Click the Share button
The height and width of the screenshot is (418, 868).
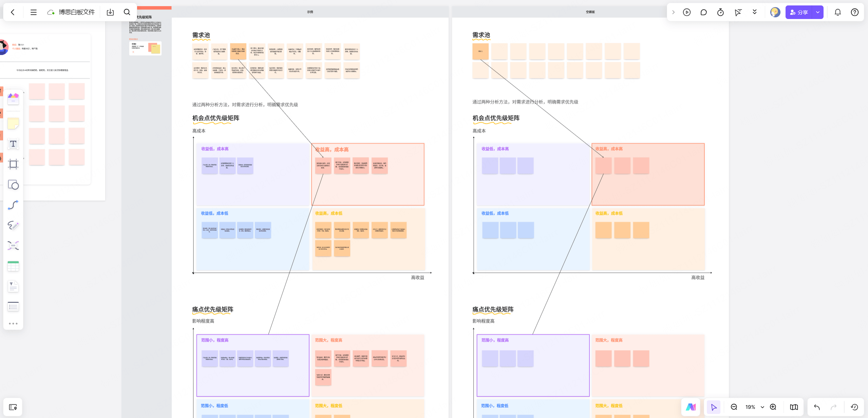(x=799, y=12)
